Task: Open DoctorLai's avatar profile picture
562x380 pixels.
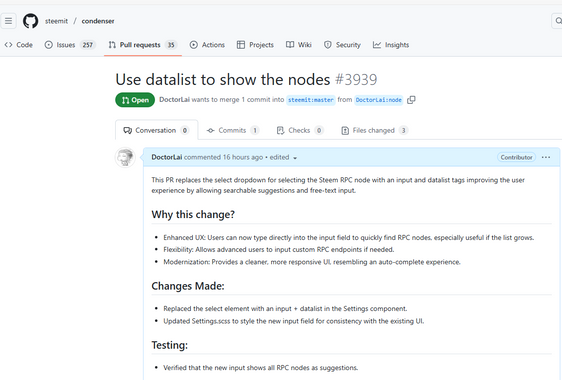Action: pyautogui.click(x=125, y=157)
